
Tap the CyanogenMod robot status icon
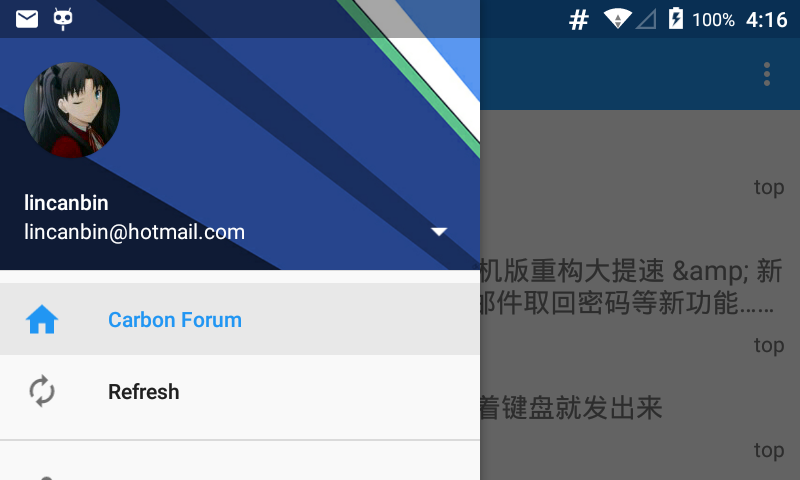tap(63, 19)
